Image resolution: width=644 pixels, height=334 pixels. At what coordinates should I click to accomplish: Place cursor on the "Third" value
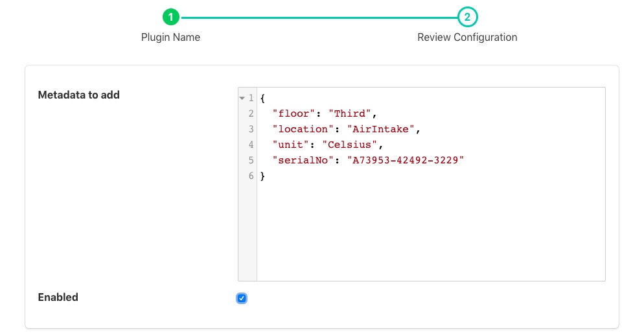(x=352, y=113)
